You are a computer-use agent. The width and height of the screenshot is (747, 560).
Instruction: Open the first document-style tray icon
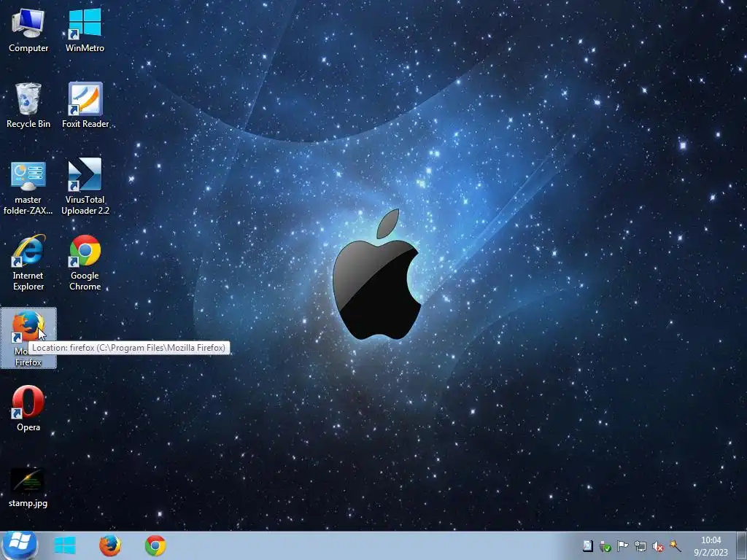pyautogui.click(x=588, y=545)
